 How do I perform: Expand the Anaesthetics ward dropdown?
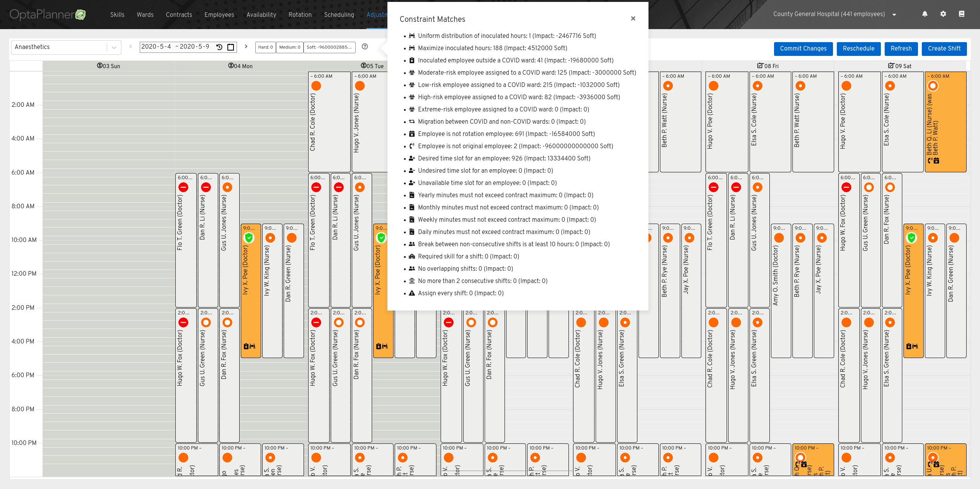114,47
